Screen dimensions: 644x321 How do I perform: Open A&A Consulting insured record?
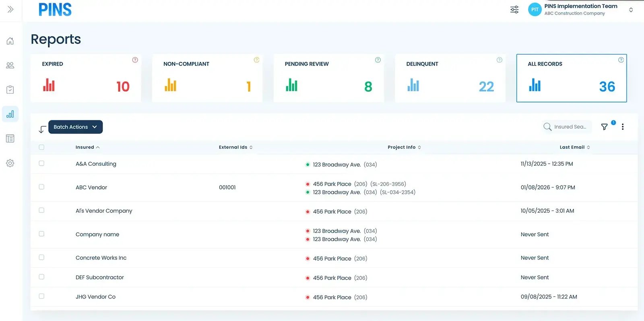(96, 164)
